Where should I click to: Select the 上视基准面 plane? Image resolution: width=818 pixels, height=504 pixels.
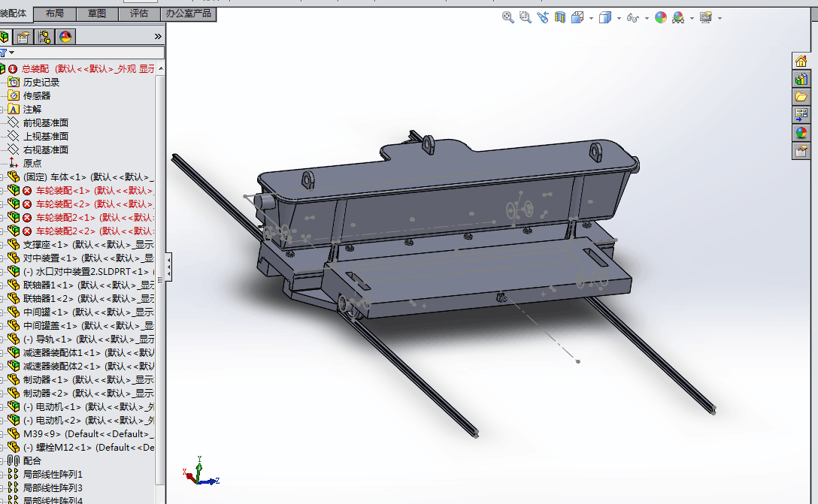pyautogui.click(x=46, y=137)
